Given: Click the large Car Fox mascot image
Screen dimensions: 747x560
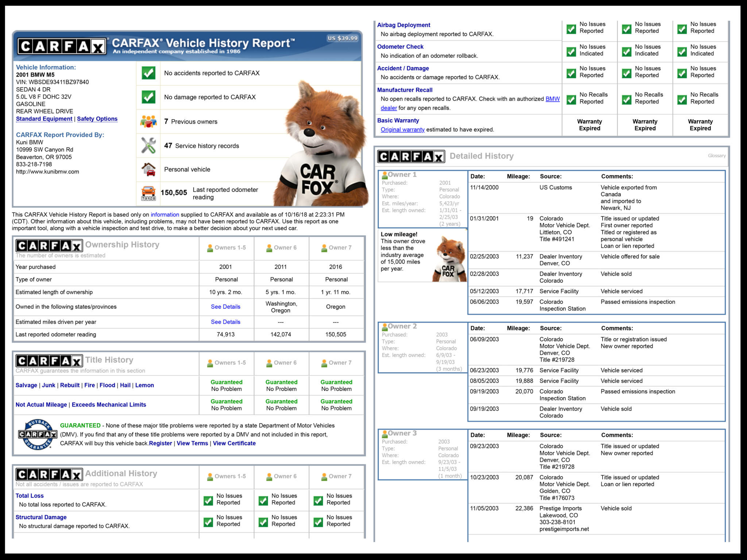Looking at the screenshot, I should pos(320,144).
